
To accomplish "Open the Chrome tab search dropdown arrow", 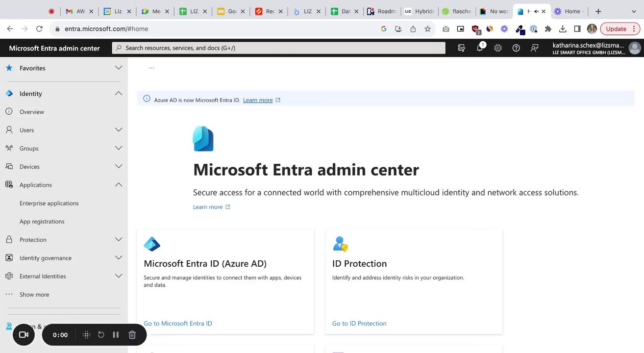I will pyautogui.click(x=634, y=11).
